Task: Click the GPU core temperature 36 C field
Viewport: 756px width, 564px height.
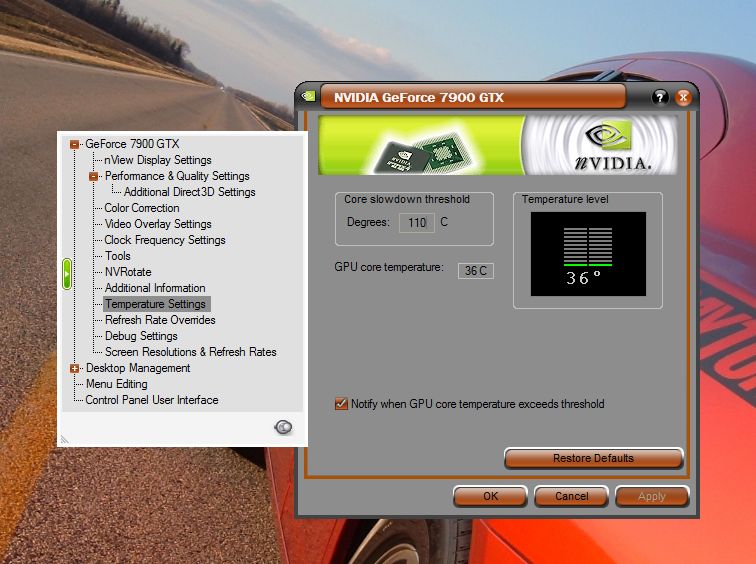Action: tap(475, 270)
